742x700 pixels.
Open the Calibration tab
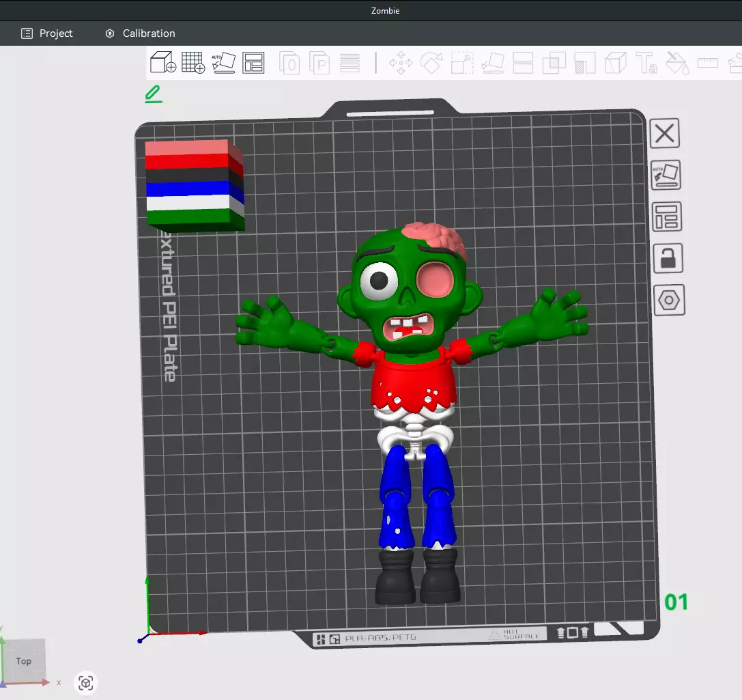pos(140,33)
